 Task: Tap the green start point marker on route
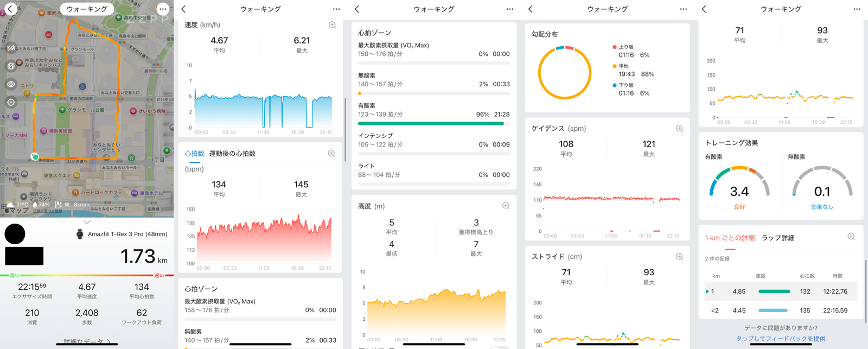35,157
